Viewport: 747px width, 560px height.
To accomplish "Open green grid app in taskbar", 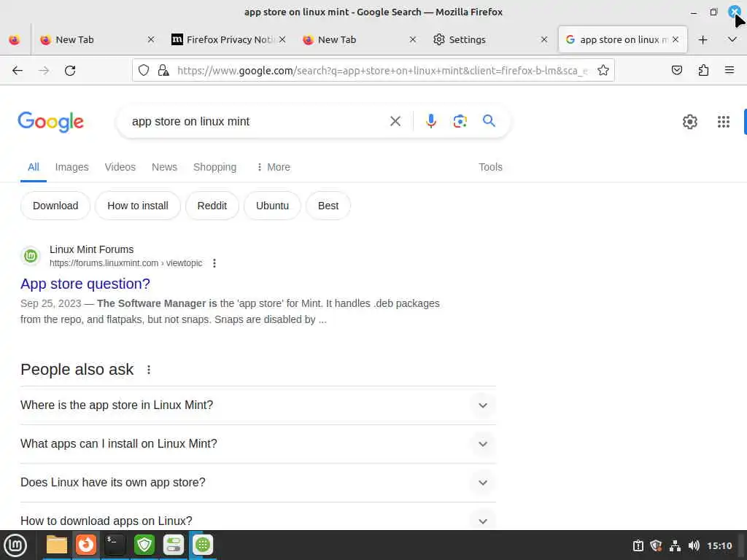I will click(203, 545).
